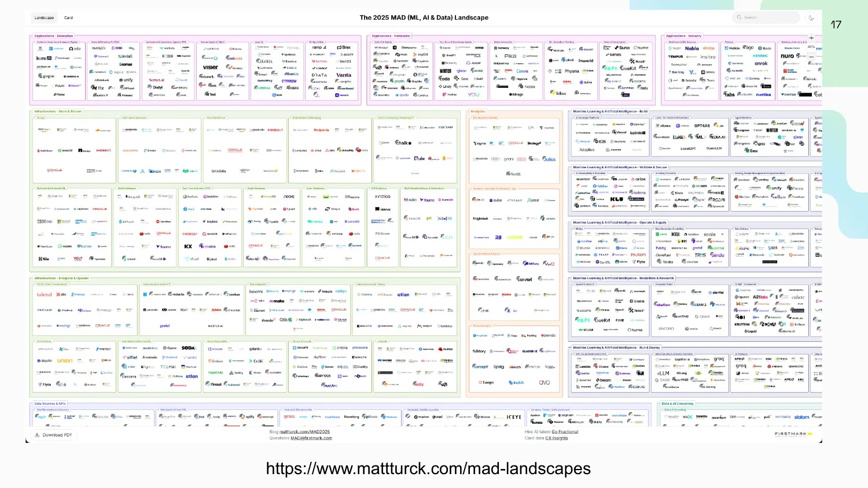
Task: Select the Legora logo
Action: click(x=264, y=61)
